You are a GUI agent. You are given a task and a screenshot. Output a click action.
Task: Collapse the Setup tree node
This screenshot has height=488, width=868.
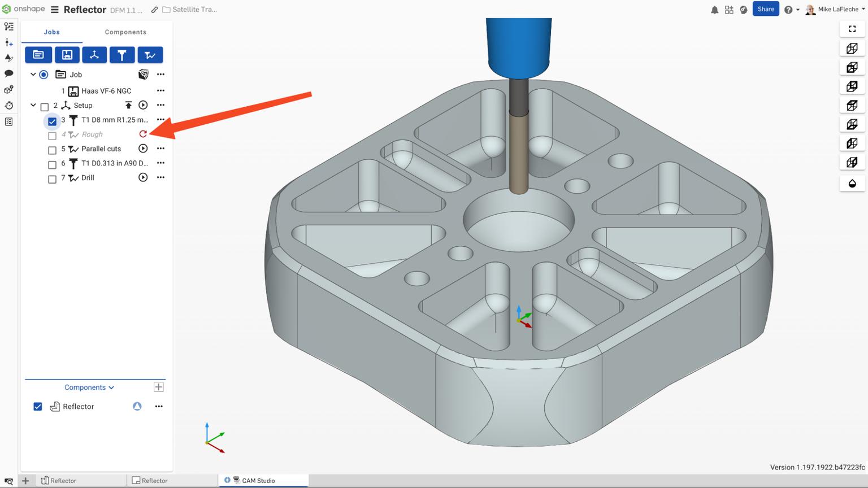pos(33,105)
